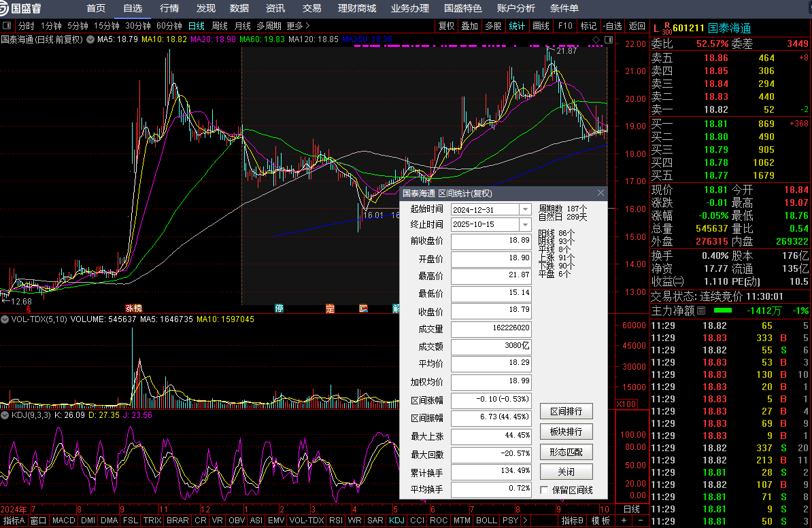Toggle 叠加 overlay mode
Screen dimensions: 812x528
tap(470, 26)
